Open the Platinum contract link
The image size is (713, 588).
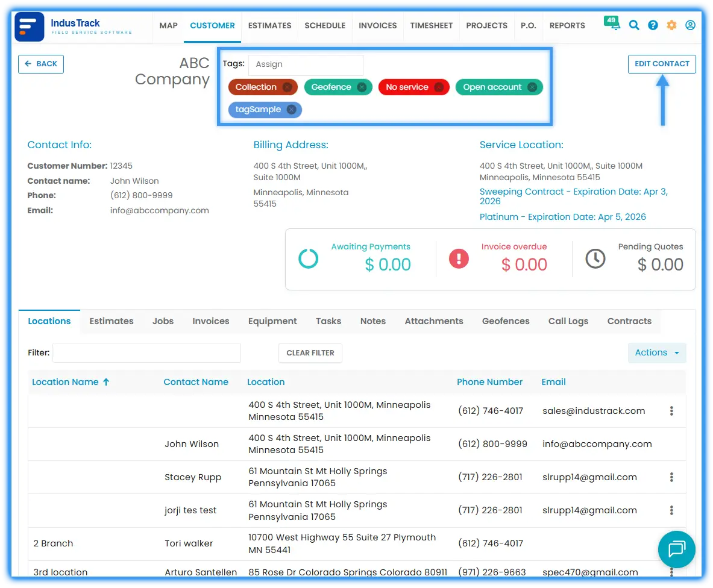tap(562, 217)
